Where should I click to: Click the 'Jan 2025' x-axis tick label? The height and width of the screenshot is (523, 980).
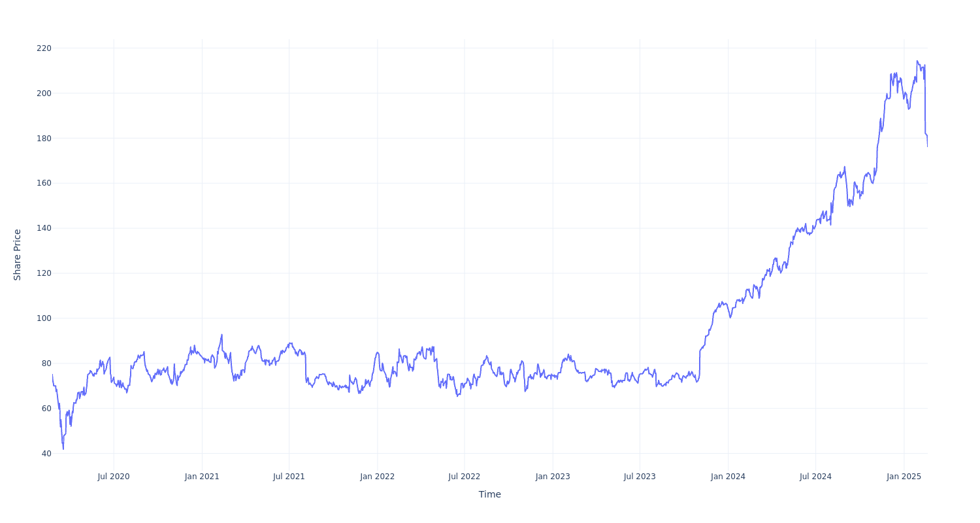[x=904, y=477]
